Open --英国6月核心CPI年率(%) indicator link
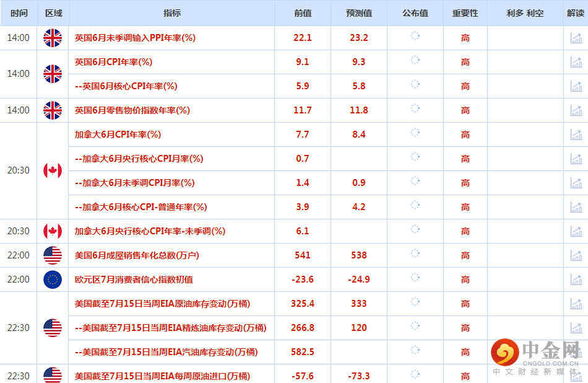Screen dimensions: 588x383 click(126, 86)
